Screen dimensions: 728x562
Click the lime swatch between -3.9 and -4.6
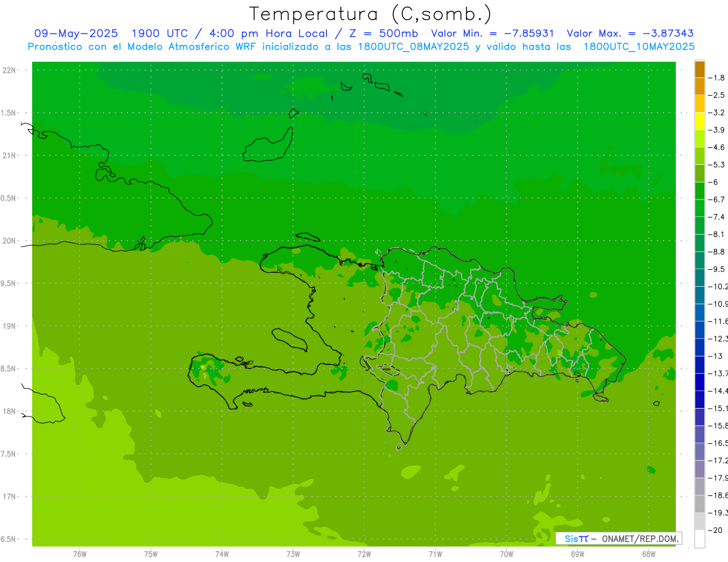tap(699, 139)
